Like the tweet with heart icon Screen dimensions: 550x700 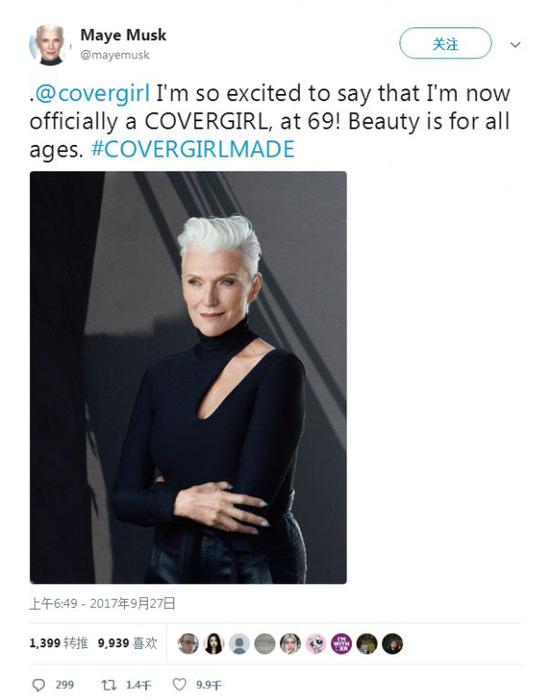click(x=179, y=684)
